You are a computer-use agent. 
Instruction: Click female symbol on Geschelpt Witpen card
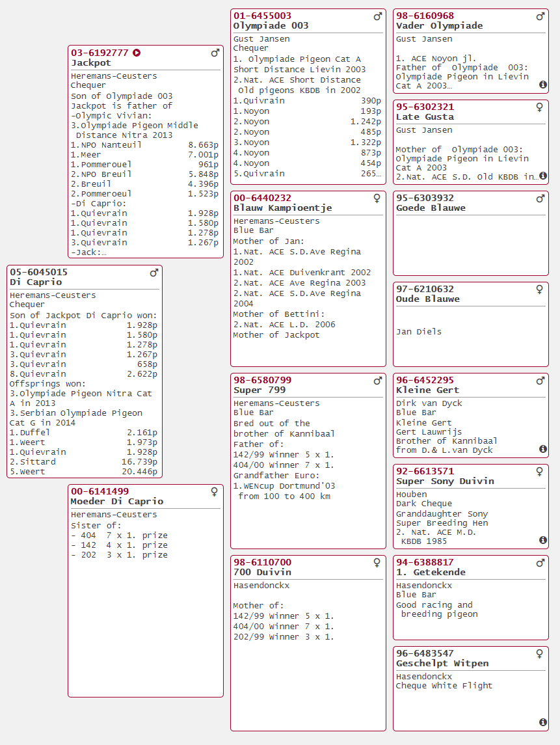click(540, 655)
